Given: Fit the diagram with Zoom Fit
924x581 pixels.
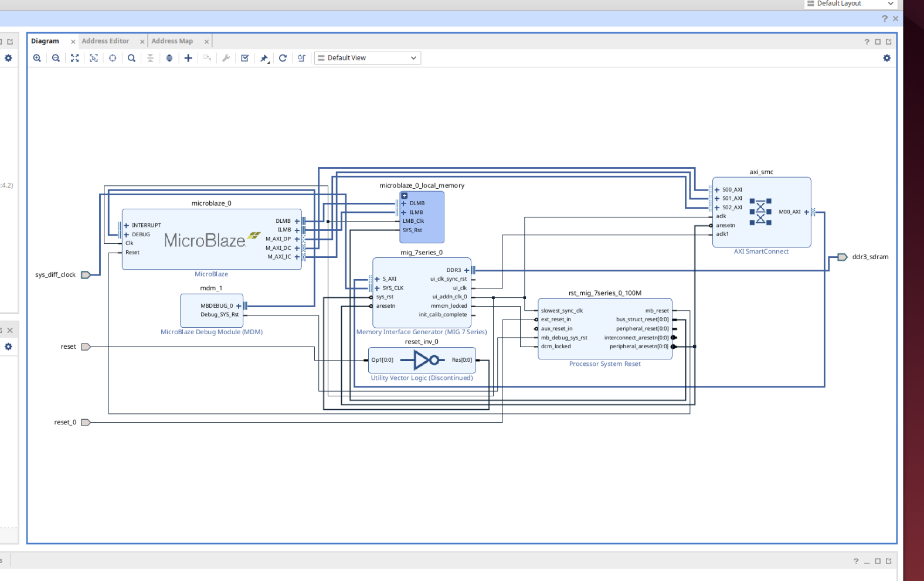Looking at the screenshot, I should [74, 58].
